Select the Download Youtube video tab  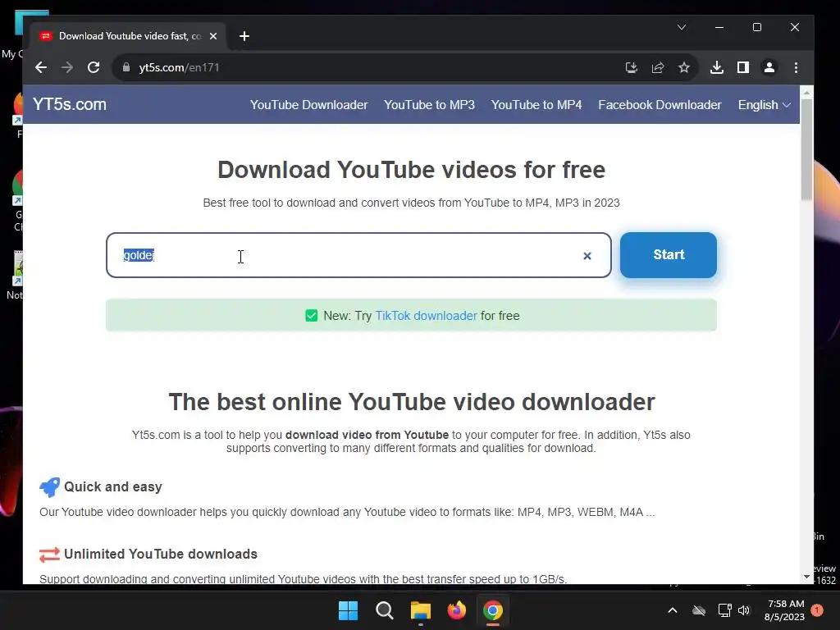point(129,36)
